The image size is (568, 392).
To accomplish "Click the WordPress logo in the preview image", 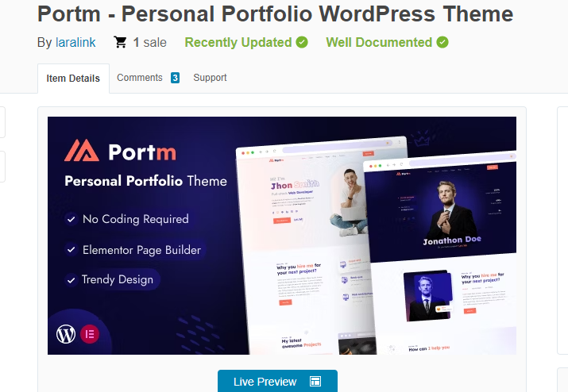I will [x=66, y=334].
